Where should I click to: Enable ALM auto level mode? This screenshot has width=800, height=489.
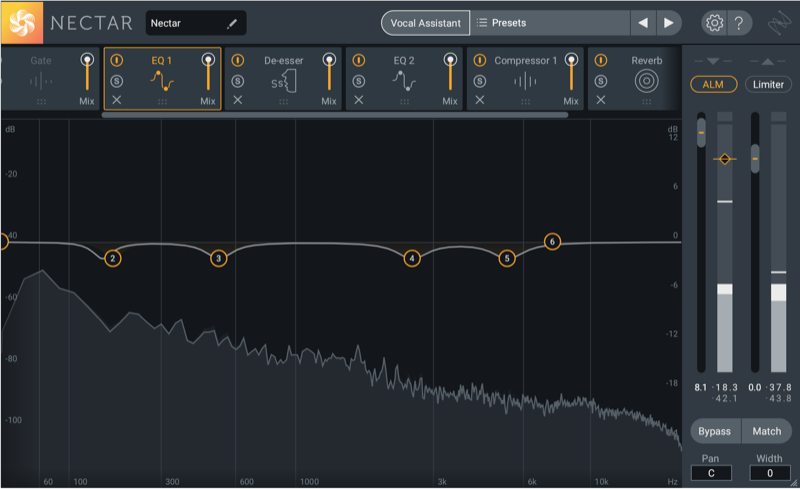713,84
